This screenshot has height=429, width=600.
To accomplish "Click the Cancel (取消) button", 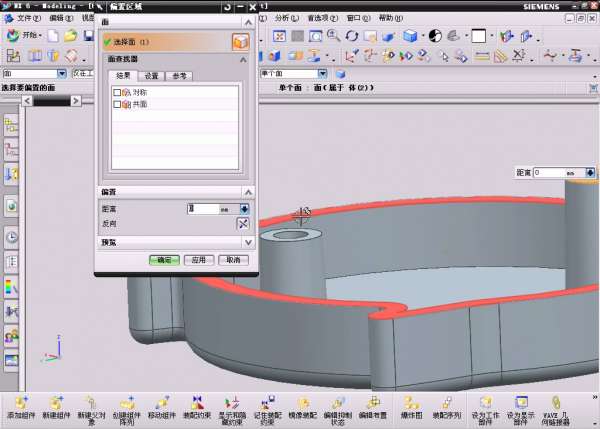I will tap(232, 260).
